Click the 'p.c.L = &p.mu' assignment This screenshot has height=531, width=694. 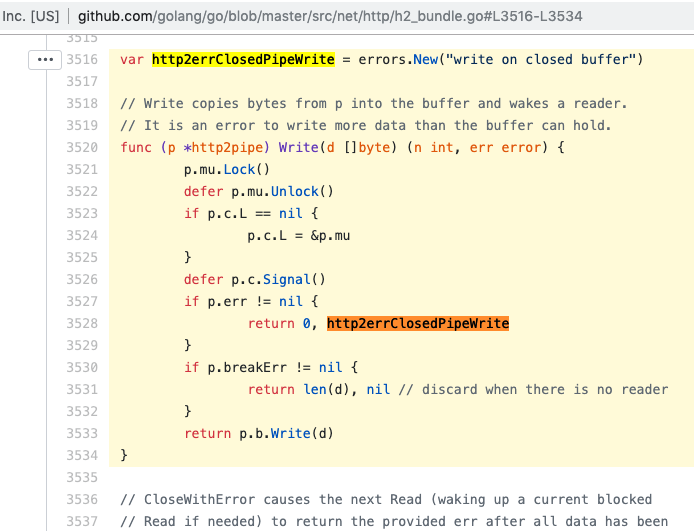coord(299,235)
